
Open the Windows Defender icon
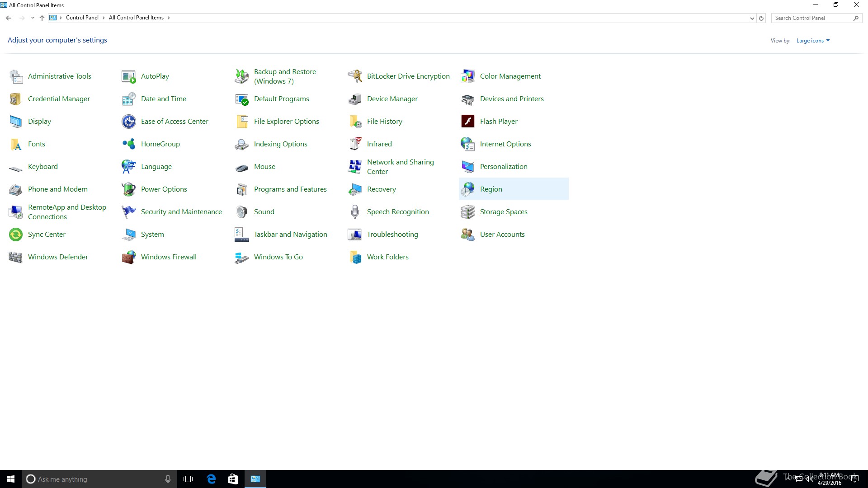click(x=16, y=257)
